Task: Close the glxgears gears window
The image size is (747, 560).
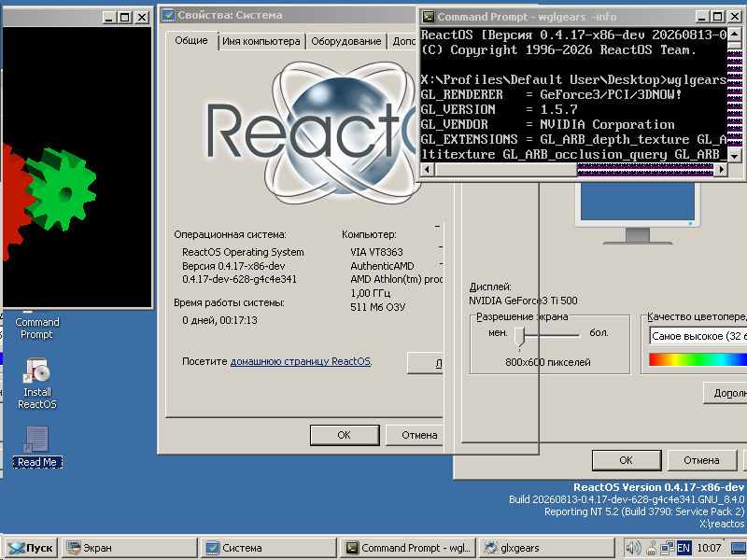Action: (x=142, y=18)
